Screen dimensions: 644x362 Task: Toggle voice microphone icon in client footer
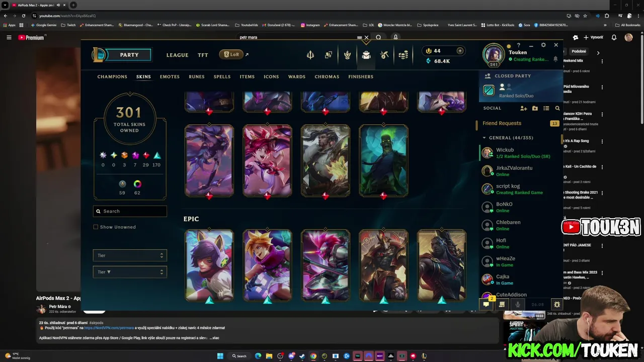click(517, 304)
